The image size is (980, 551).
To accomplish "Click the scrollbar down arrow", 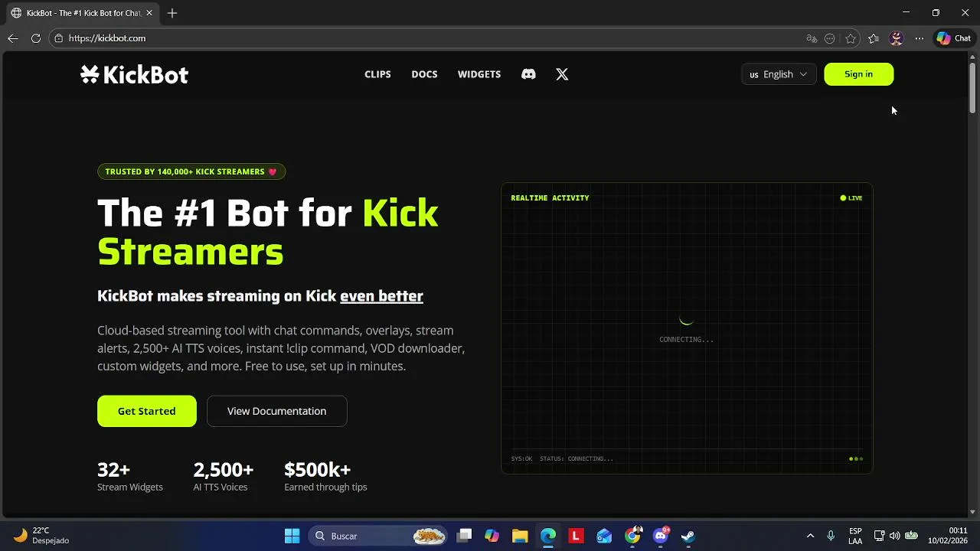I will point(972,512).
